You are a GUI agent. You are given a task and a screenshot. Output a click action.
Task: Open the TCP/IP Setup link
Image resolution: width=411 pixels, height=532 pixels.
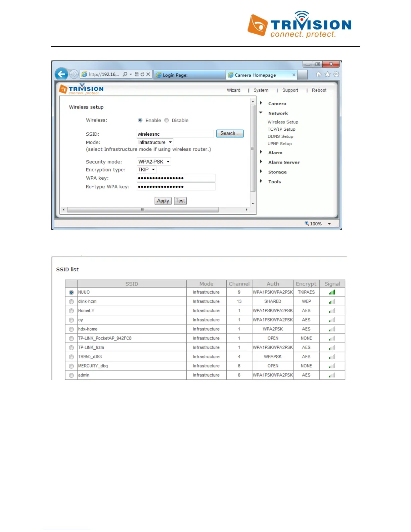(281, 129)
